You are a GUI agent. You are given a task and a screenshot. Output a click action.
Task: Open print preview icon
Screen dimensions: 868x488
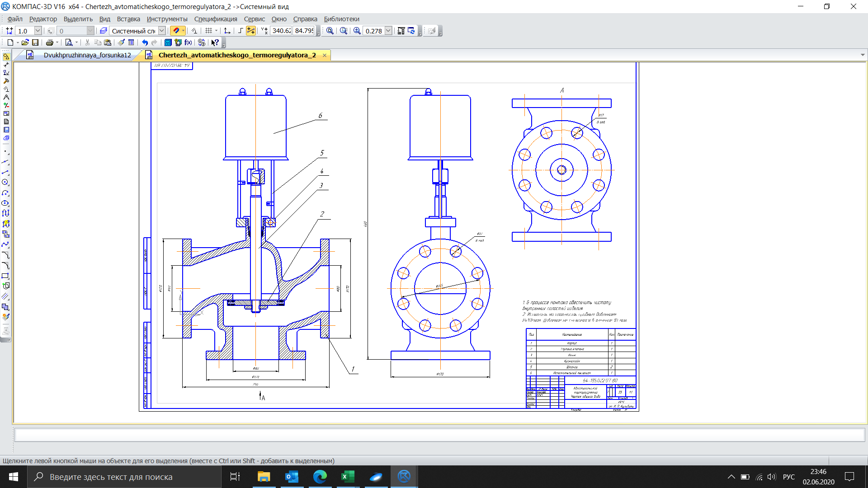(x=69, y=42)
